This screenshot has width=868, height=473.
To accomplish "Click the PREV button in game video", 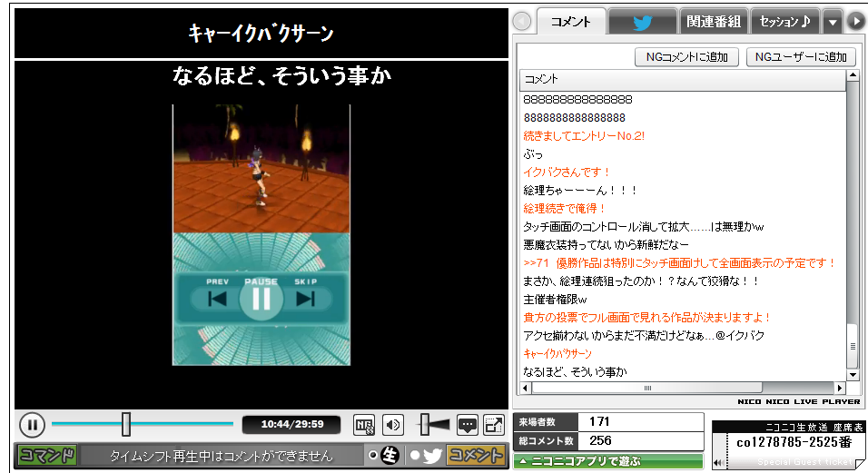I will (x=217, y=299).
